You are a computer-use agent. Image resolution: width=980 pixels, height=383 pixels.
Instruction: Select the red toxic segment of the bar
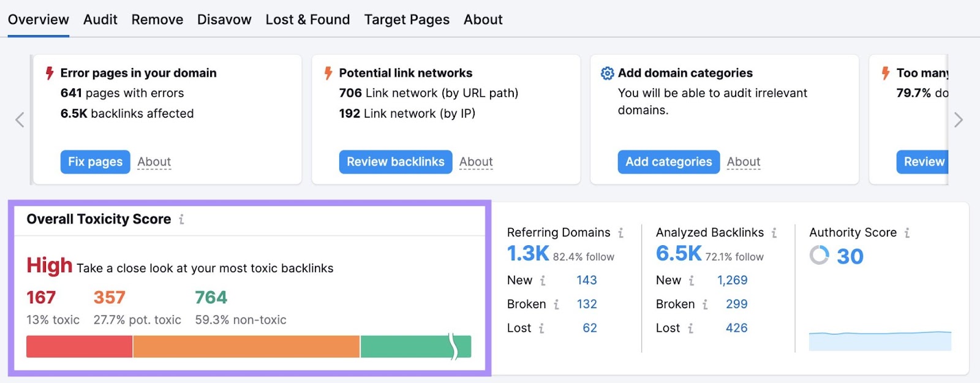(x=79, y=347)
